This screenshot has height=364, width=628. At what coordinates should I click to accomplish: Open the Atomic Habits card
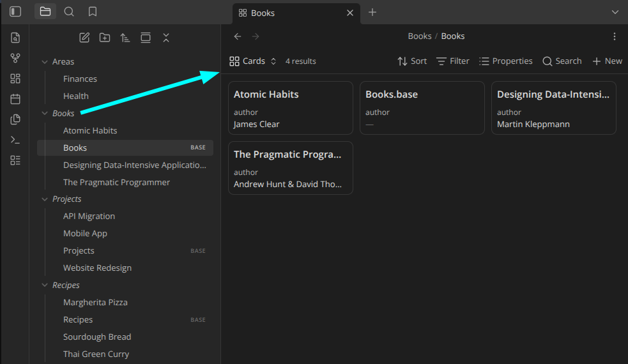291,108
